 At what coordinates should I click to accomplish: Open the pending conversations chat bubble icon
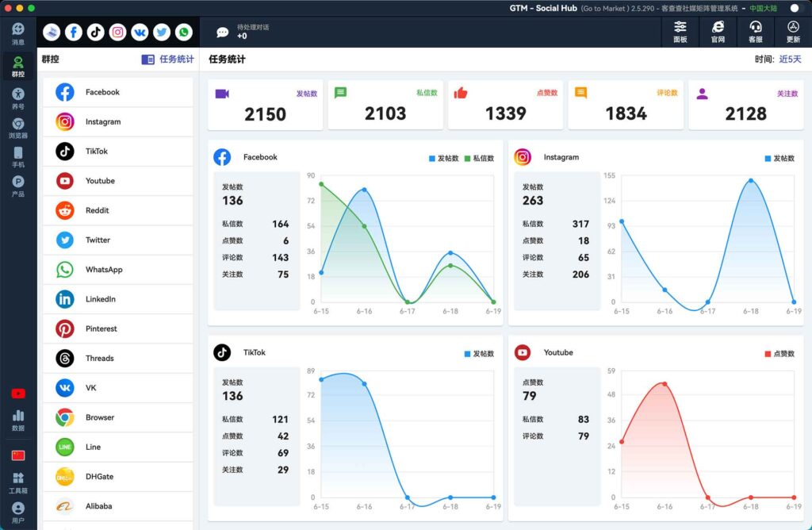point(223,32)
